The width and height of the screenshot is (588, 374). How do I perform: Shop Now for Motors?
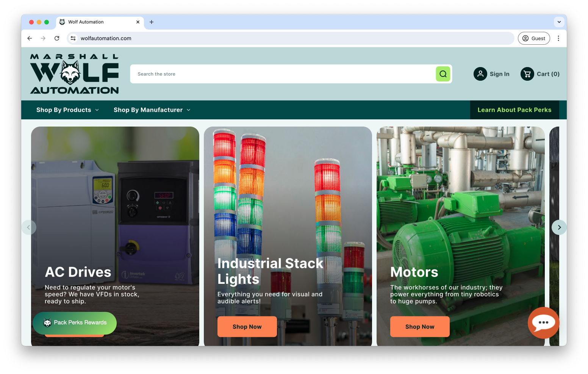point(420,327)
